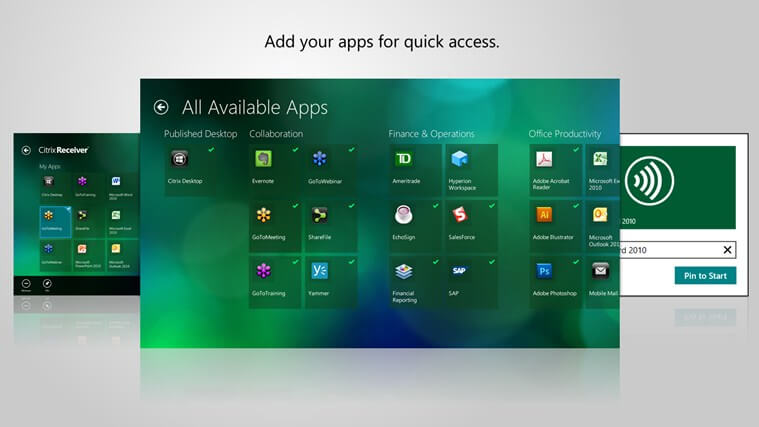
Task: Select the Hyperion Workspace cube icon
Action: (x=459, y=159)
